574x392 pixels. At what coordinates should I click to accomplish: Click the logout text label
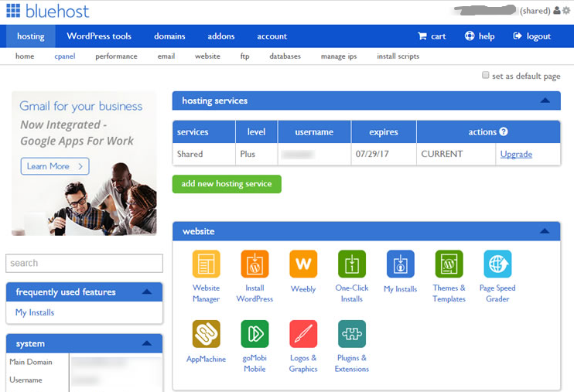[538, 36]
